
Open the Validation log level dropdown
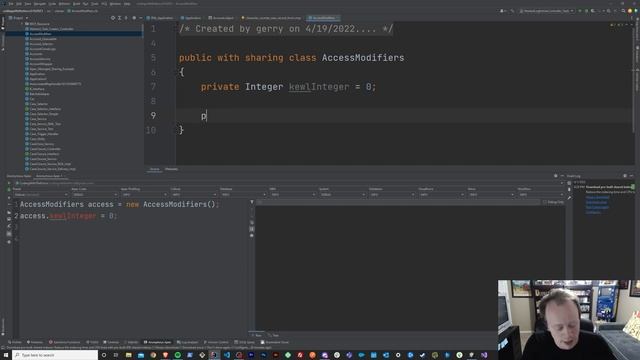coord(392,195)
